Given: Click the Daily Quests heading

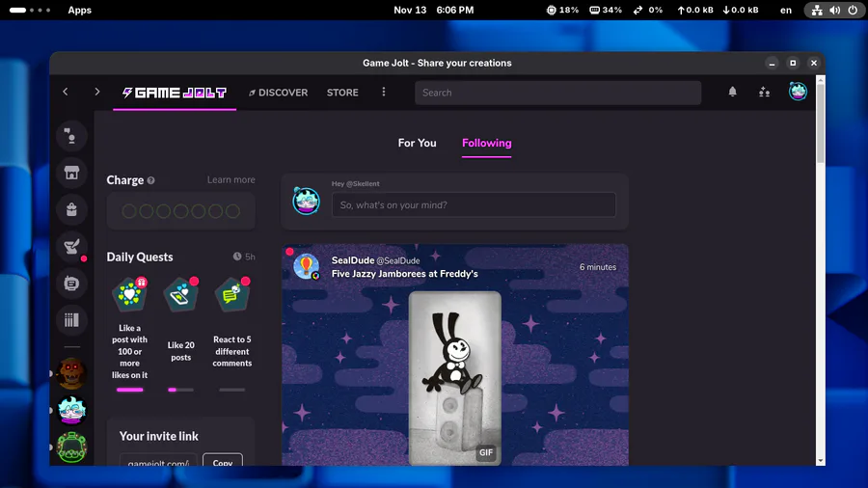Looking at the screenshot, I should 140,257.
